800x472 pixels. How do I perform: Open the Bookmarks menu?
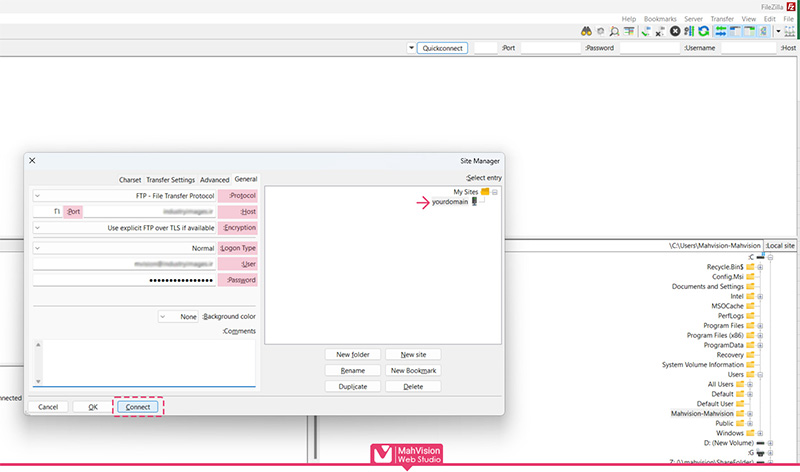click(x=660, y=19)
